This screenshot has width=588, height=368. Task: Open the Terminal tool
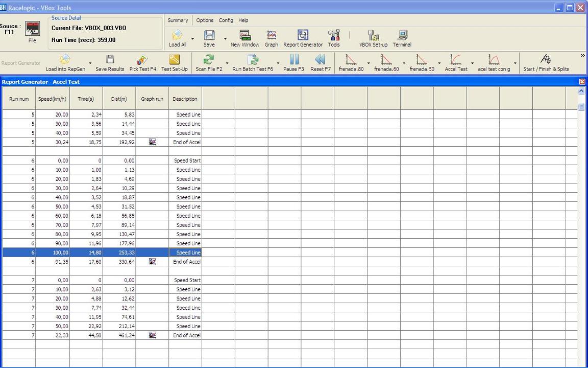coord(402,39)
